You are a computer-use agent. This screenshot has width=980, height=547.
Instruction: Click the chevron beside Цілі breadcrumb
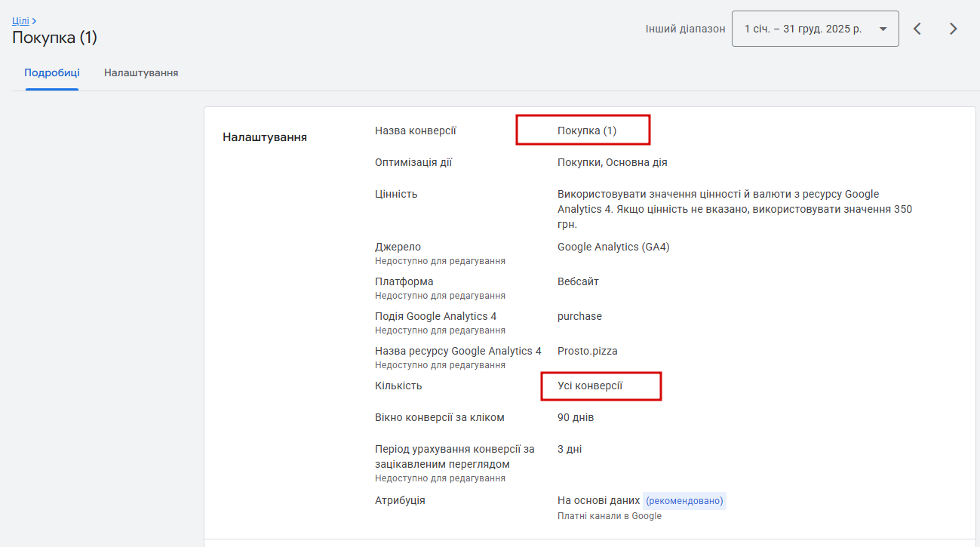coord(35,21)
